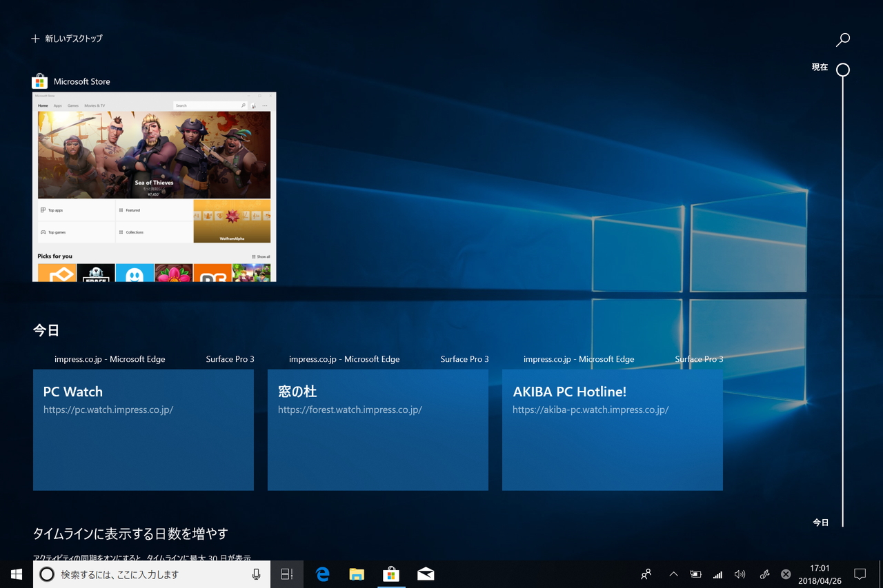The width and height of the screenshot is (883, 588).
Task: Click the 今日 section heading above the cards
Action: point(46,330)
